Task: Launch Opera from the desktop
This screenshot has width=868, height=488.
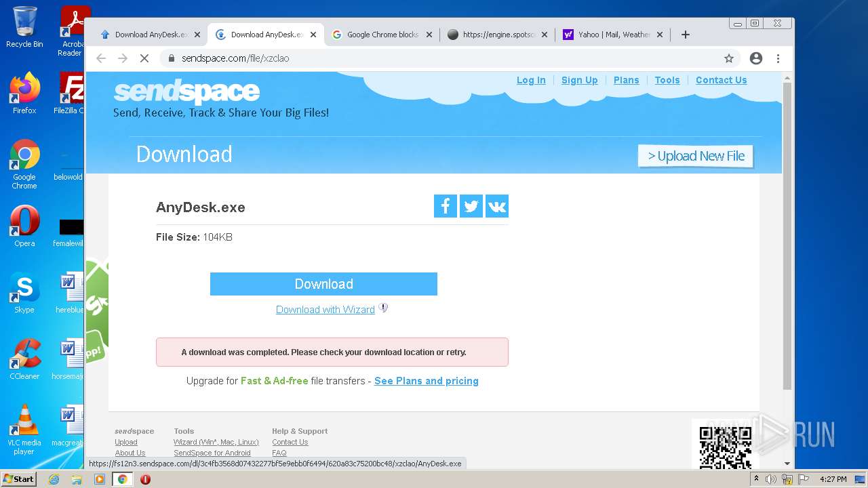Action: tap(24, 226)
